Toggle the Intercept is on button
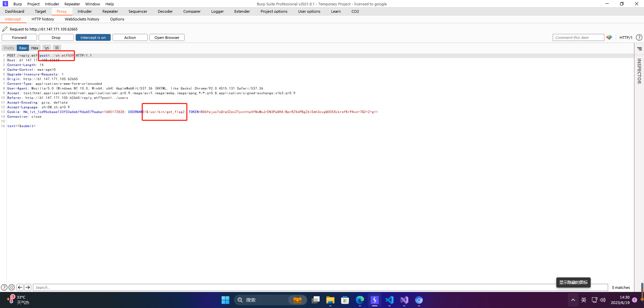Viewport: 644px width, 308px height. 93,38
